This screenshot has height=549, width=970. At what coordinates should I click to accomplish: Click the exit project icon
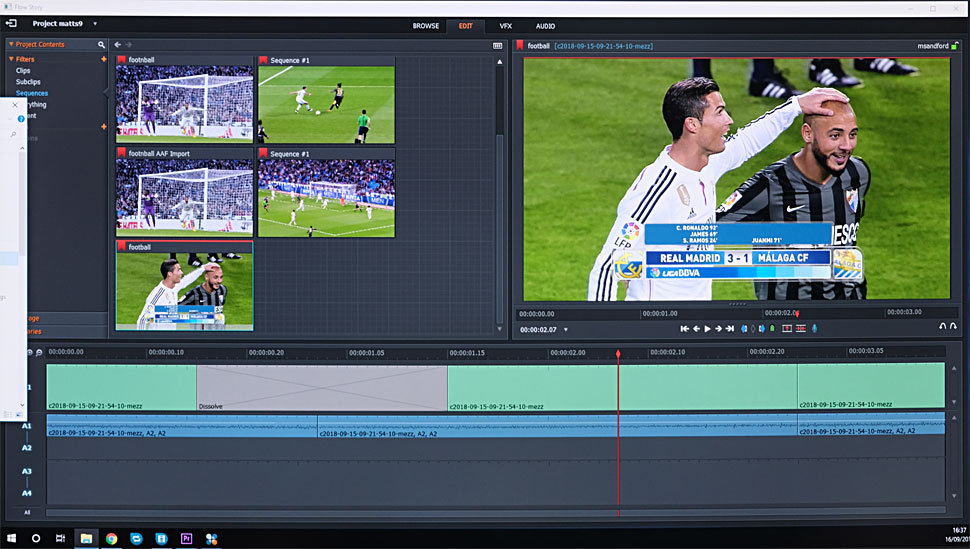(x=11, y=24)
